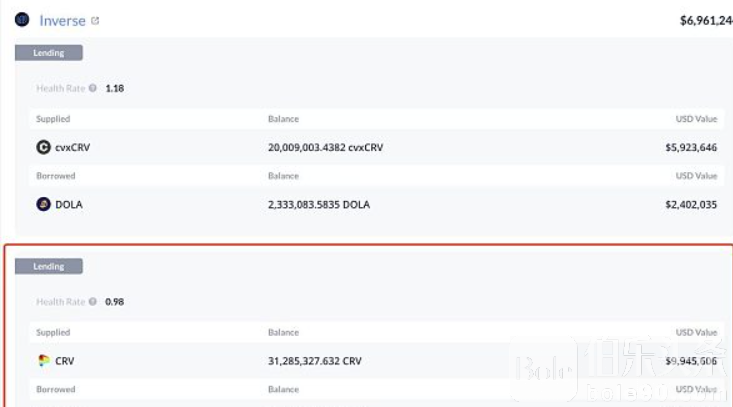Click the USD Value header above $5,923,646
The image size is (733, 407).
(696, 119)
